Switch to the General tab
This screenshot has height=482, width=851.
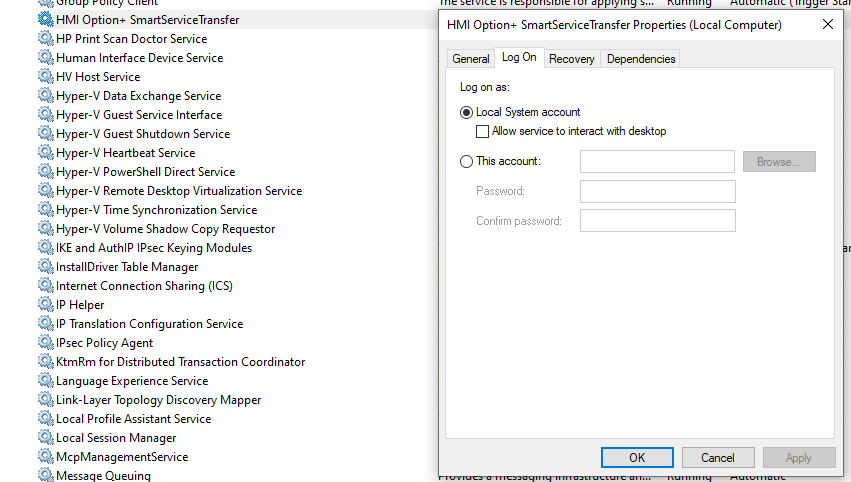click(470, 59)
